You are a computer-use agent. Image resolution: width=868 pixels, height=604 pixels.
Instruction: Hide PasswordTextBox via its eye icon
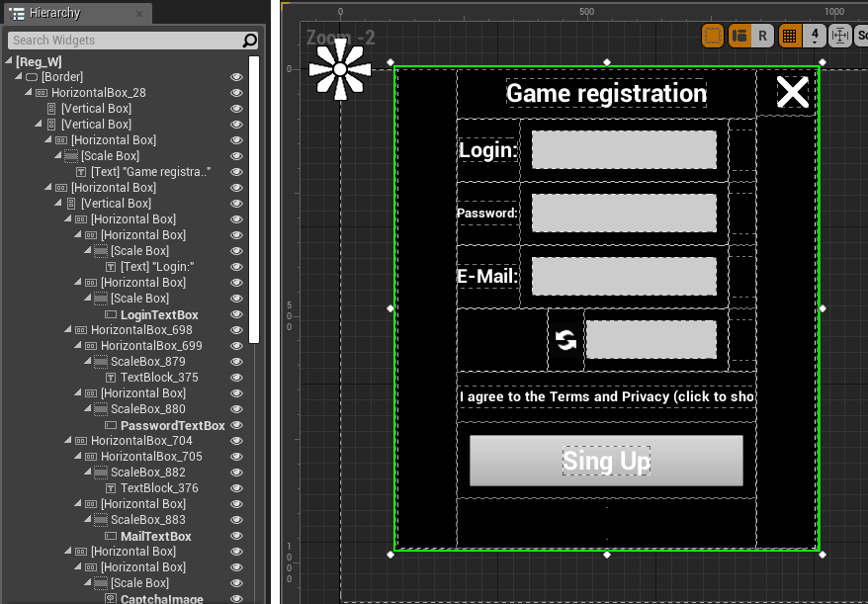[236, 425]
